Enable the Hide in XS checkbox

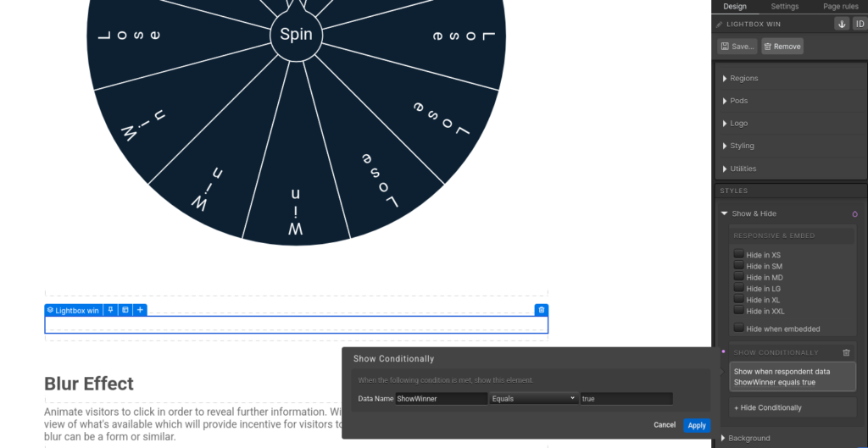click(739, 254)
